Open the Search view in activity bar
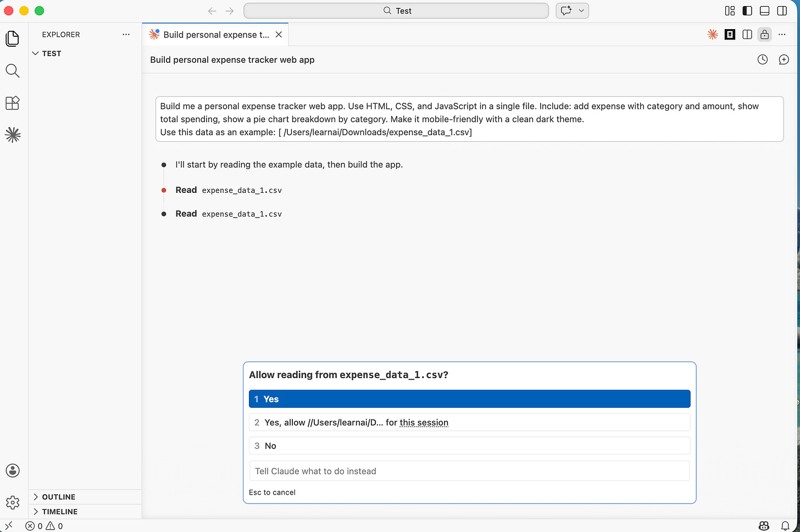Image resolution: width=800 pixels, height=532 pixels. (x=13, y=71)
